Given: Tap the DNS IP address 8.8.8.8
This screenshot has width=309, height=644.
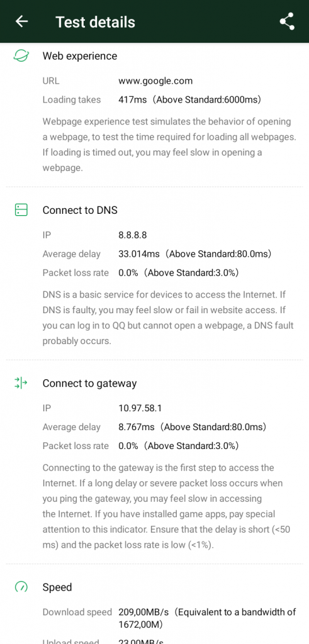Looking at the screenshot, I should 133,235.
